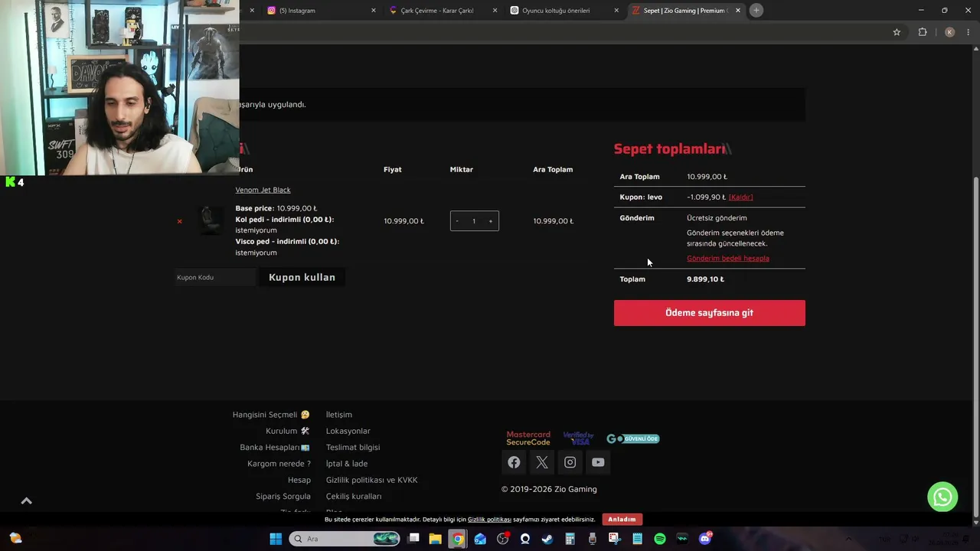Viewport: 980px width, 551px height.
Task: Click the Güvenli Öde badge
Action: pyautogui.click(x=633, y=439)
